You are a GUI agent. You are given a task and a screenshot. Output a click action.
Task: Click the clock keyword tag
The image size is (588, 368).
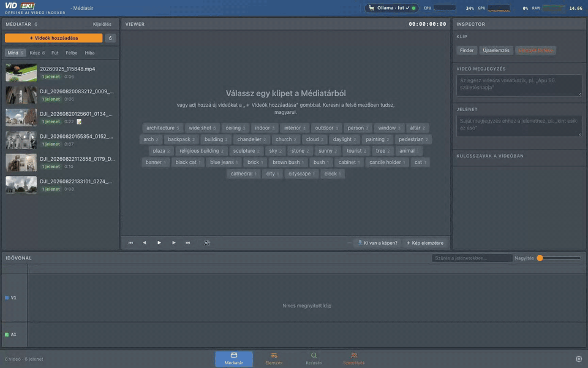click(x=332, y=174)
